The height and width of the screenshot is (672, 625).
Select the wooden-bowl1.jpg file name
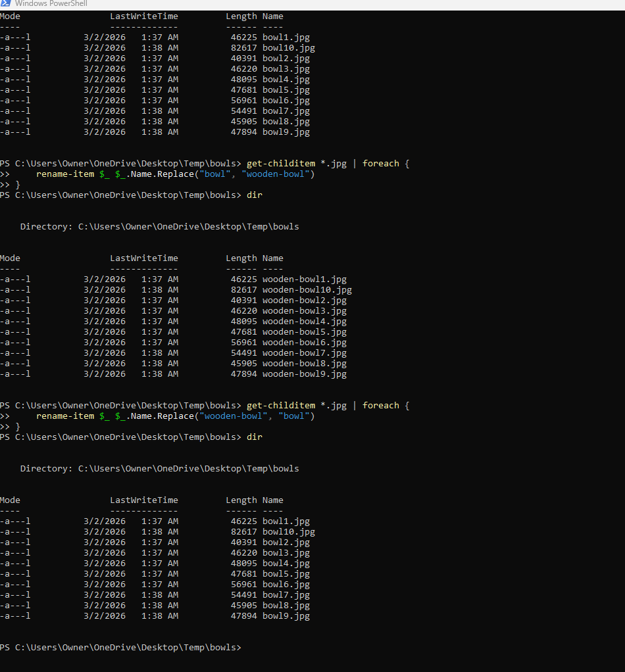[304, 279]
